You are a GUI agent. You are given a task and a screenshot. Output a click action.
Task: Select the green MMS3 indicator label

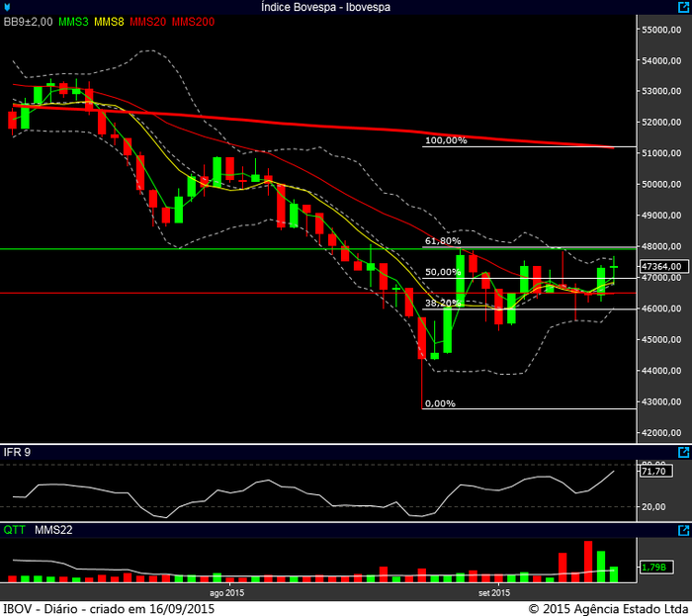click(x=73, y=22)
